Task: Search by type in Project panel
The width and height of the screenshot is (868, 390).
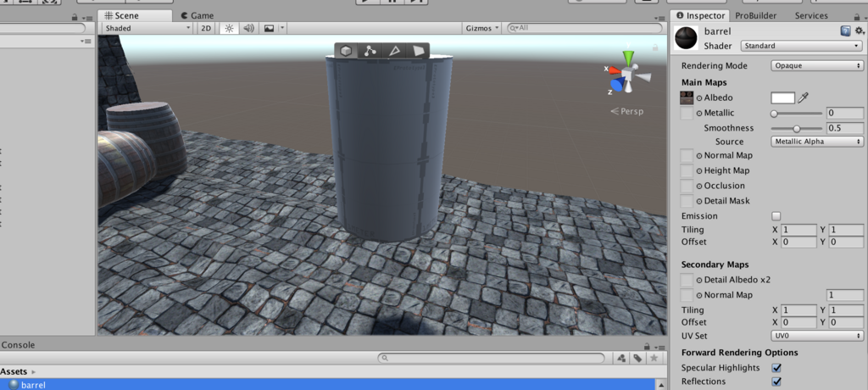Action: pos(621,359)
